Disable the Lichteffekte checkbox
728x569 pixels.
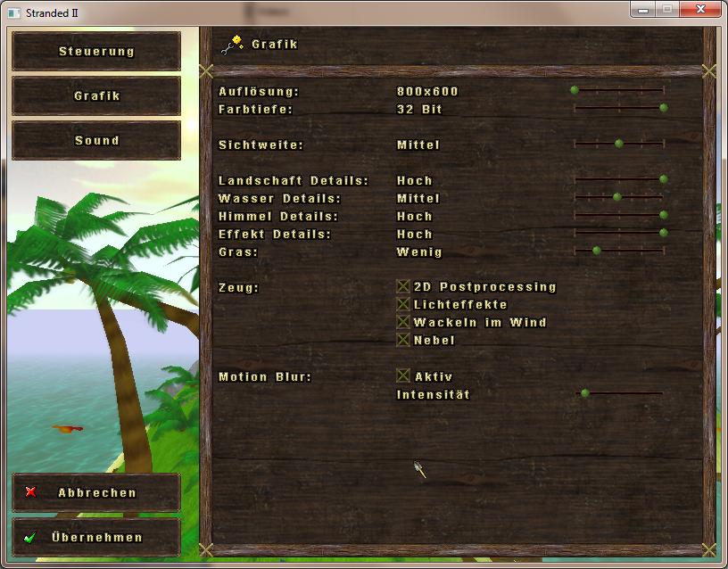(403, 304)
